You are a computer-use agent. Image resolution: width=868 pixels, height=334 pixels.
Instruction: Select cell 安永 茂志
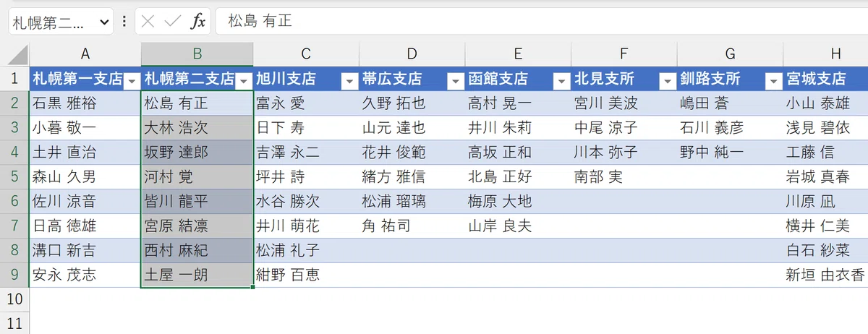click(x=85, y=275)
